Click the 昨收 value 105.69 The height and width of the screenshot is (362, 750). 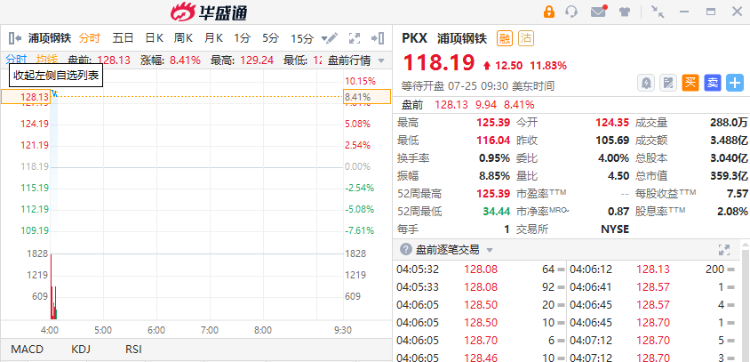tap(612, 140)
